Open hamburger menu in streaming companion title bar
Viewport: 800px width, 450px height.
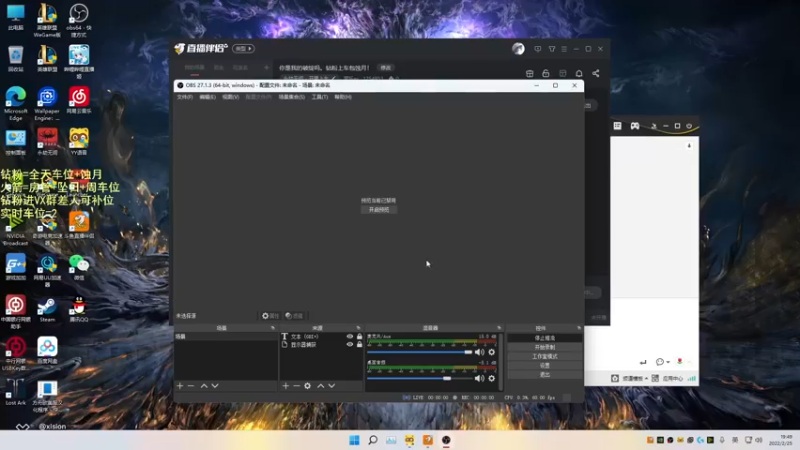point(564,49)
